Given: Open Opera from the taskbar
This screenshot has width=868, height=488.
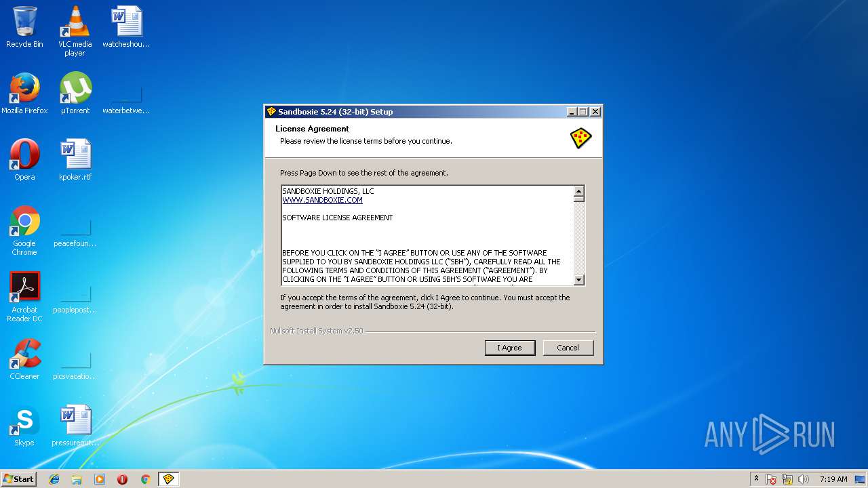Looking at the screenshot, I should tap(122, 479).
